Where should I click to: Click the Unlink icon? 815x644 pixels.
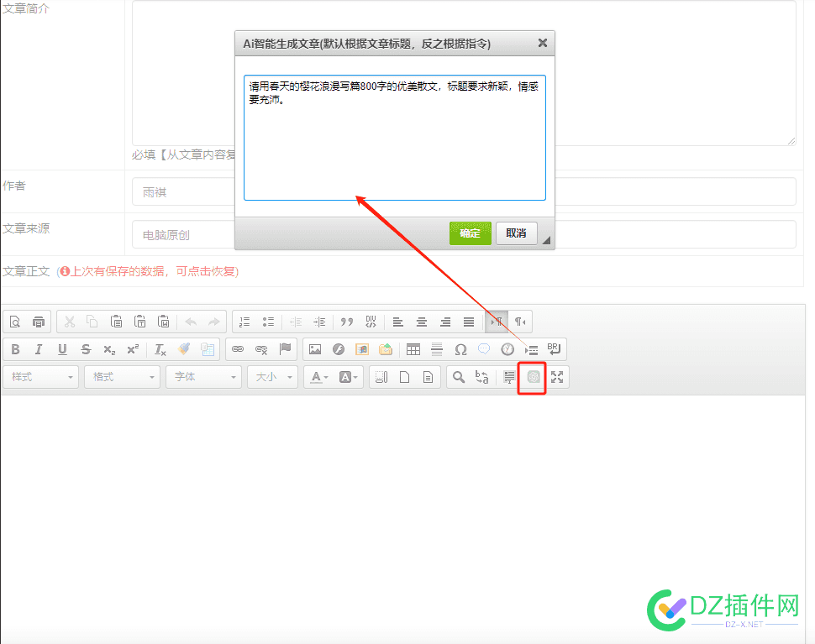pos(261,349)
